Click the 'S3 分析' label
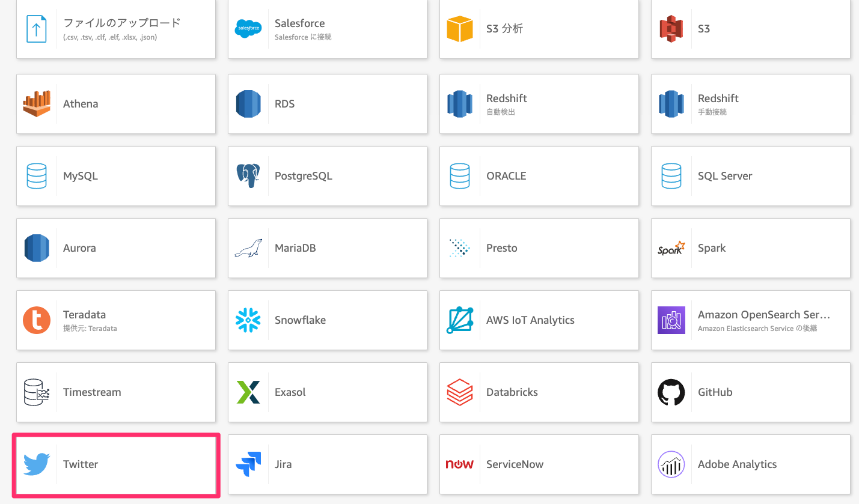The height and width of the screenshot is (504, 859). (504, 28)
